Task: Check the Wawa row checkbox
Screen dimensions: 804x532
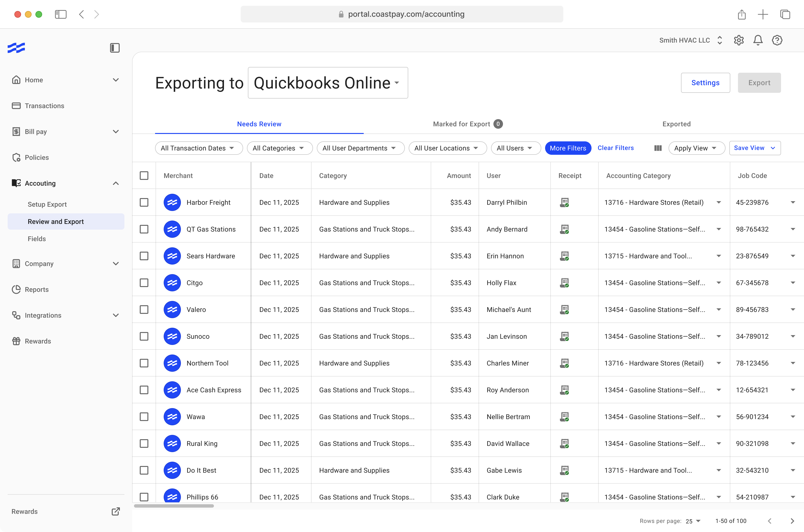Action: pos(144,417)
